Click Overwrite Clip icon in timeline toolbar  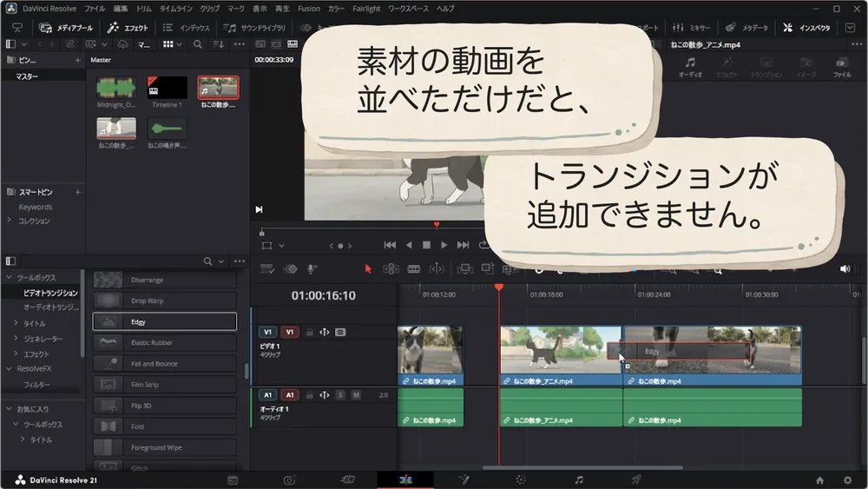click(x=487, y=269)
